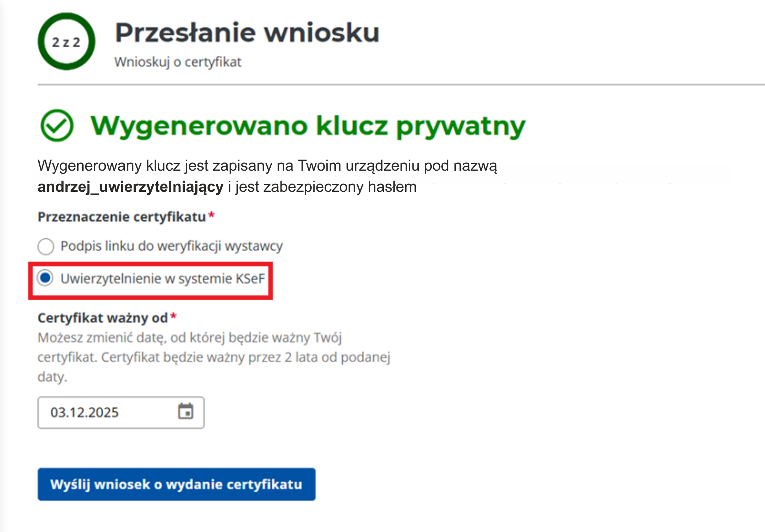Click the green checkmark success icon
The width and height of the screenshot is (765, 532).
[x=57, y=126]
